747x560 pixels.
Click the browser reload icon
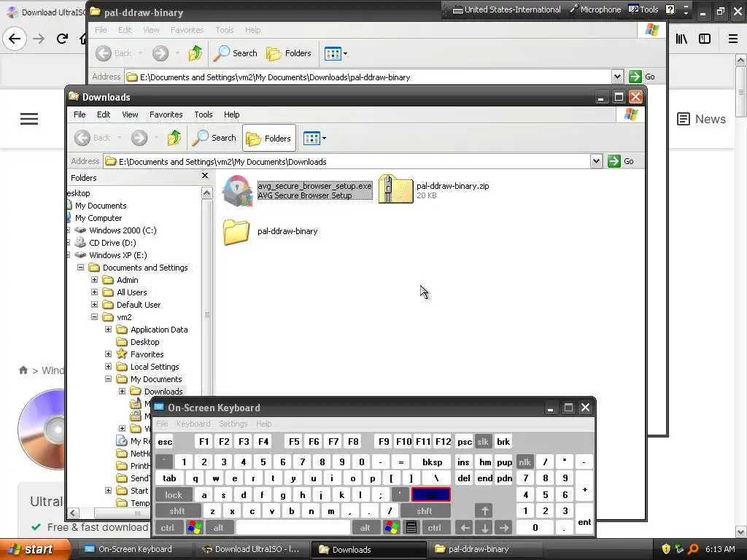pos(62,39)
